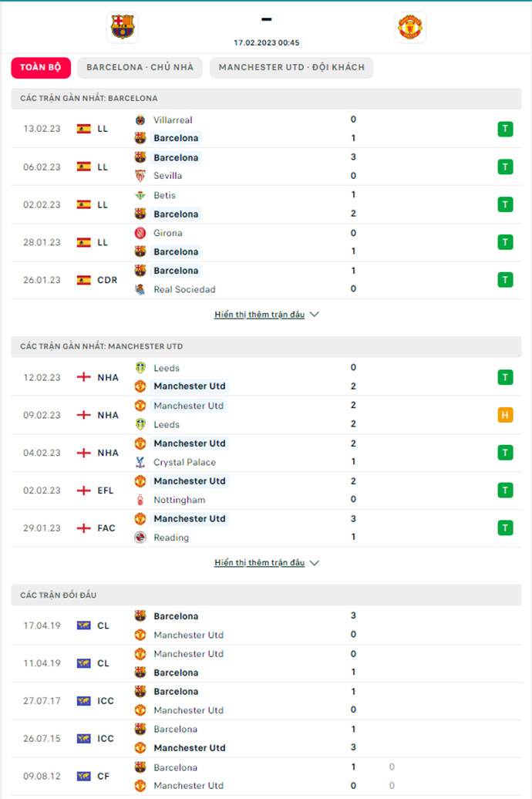The height and width of the screenshot is (799, 532).
Task: Click the Crystal Palace team logo
Action: 140,462
